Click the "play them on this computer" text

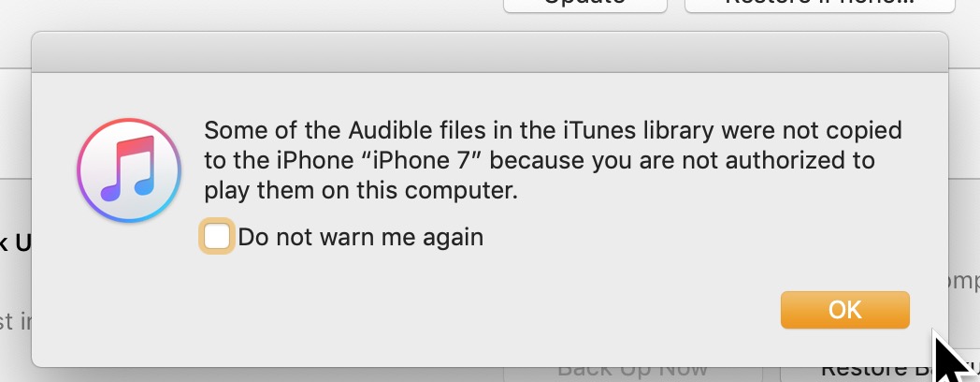(360, 191)
